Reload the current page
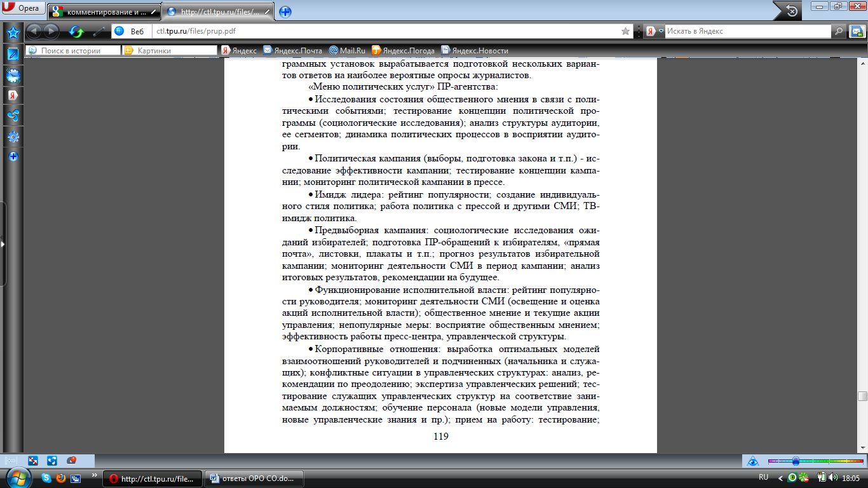This screenshot has width=868, height=488. click(x=77, y=31)
